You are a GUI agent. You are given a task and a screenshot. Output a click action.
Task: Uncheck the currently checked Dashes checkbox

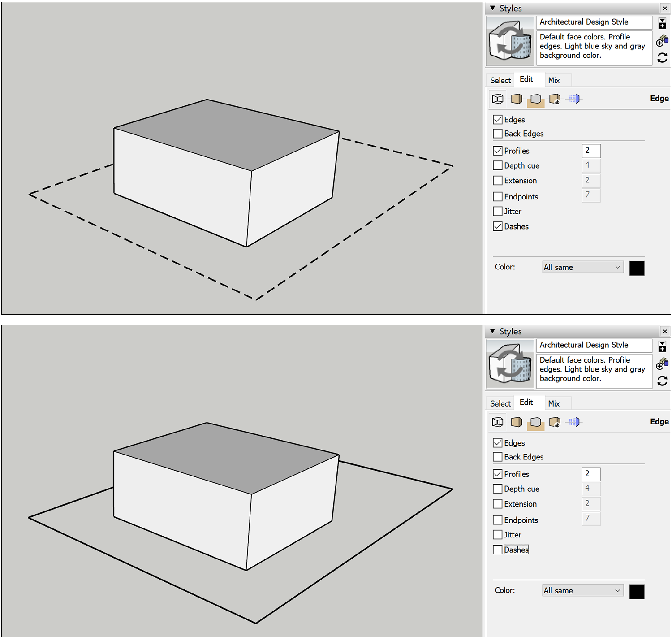coord(498,226)
